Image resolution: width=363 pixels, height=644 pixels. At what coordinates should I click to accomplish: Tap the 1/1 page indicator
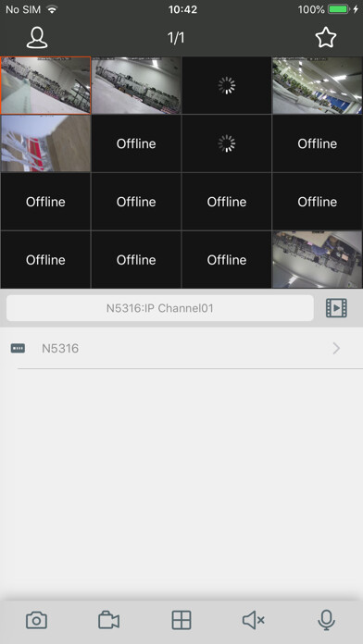tap(176, 38)
